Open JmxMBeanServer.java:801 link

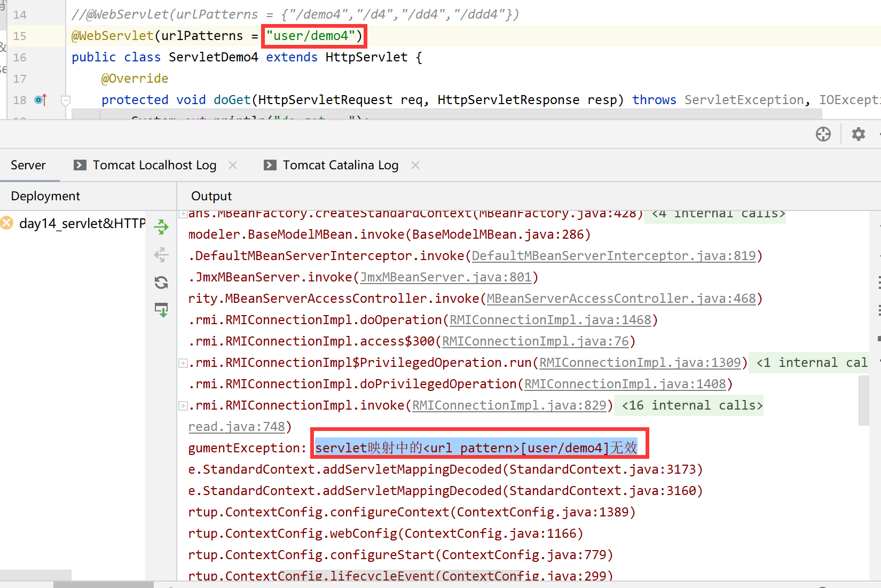coord(446,277)
